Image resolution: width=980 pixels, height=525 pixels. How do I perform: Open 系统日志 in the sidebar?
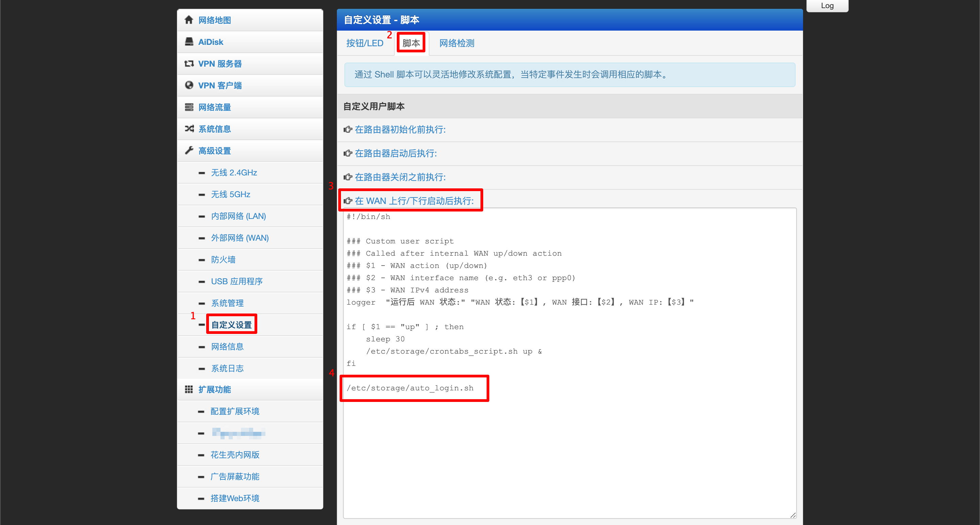227,368
